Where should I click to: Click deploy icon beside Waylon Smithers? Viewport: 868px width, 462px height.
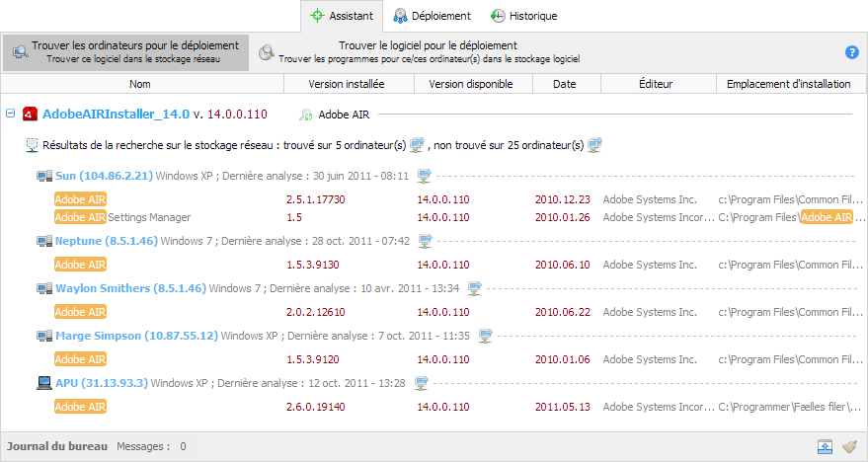475,288
